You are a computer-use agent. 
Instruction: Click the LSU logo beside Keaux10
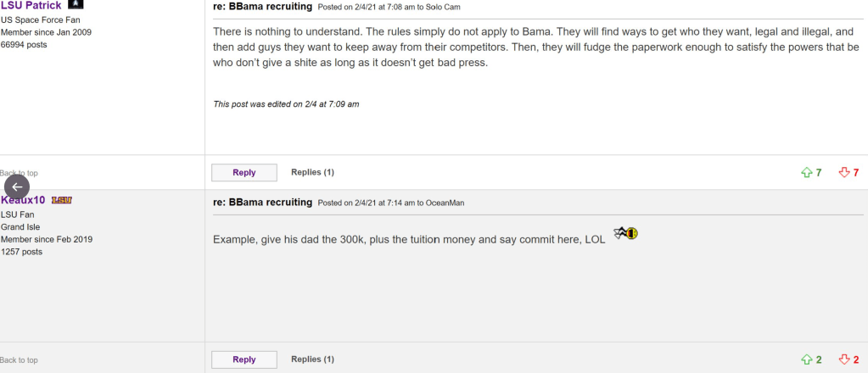pyautogui.click(x=62, y=200)
